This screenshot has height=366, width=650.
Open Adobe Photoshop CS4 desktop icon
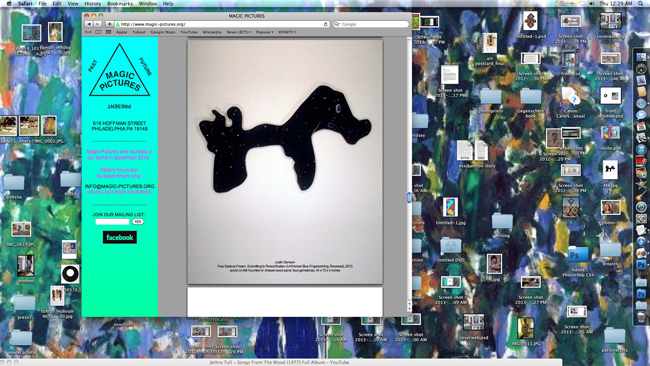(578, 254)
